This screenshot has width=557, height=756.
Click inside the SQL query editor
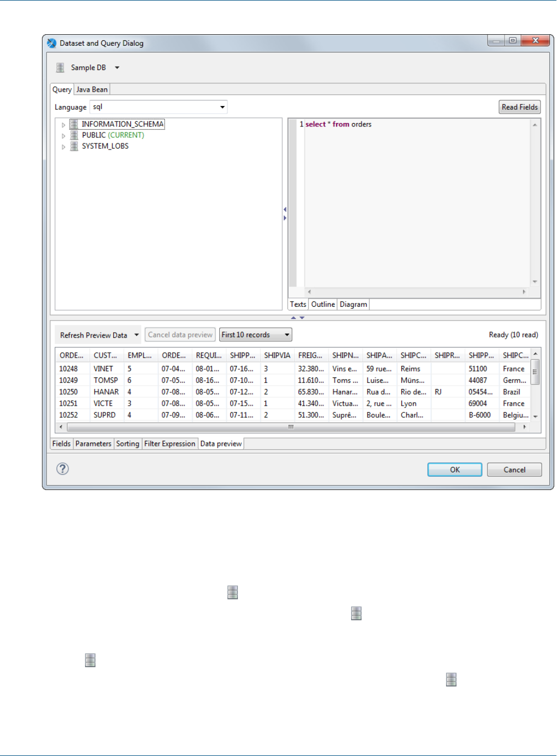417,203
